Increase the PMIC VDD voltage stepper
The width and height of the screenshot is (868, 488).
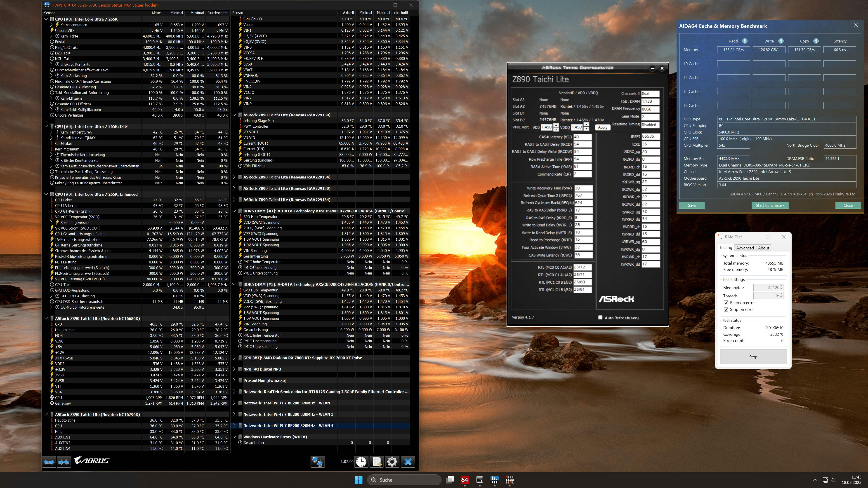tap(556, 125)
